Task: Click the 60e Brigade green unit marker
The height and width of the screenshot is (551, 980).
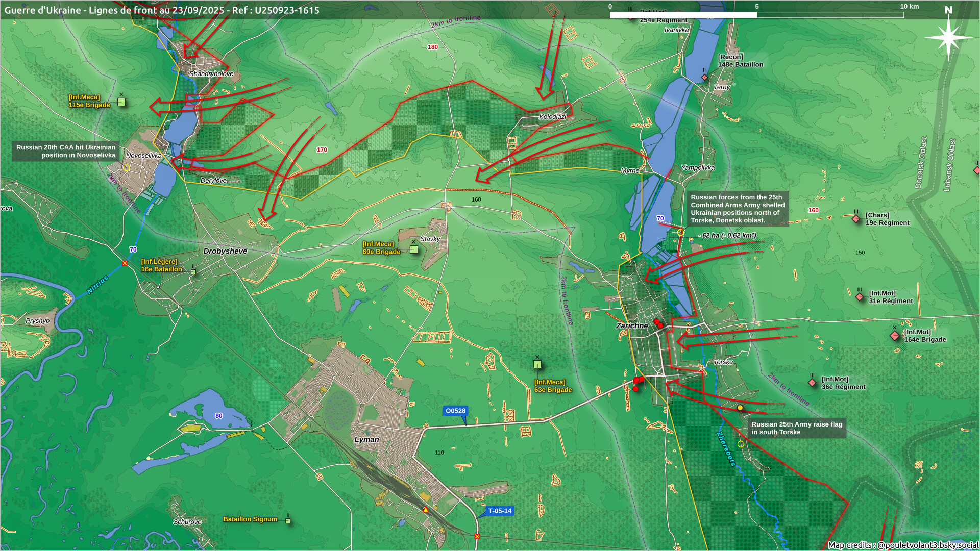Action: click(x=414, y=249)
